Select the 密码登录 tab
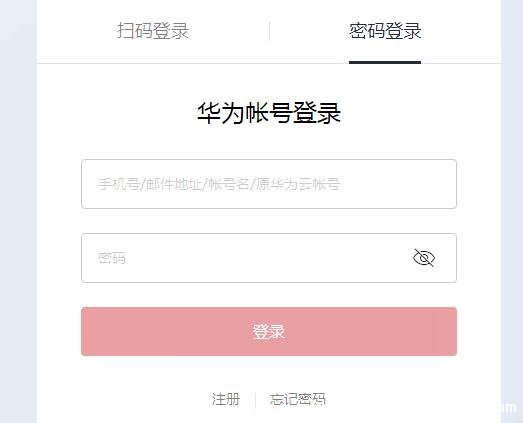 [385, 31]
